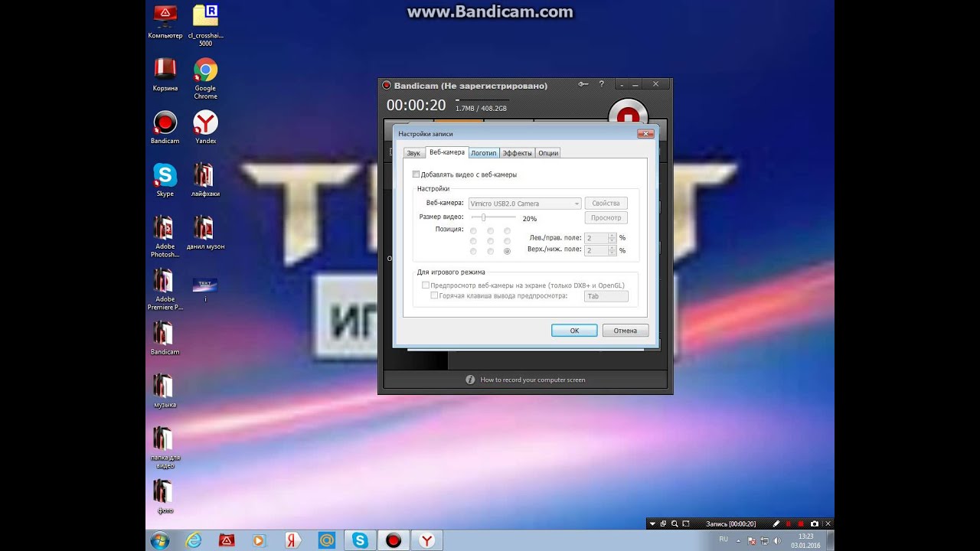Select the Корзина desktop icon
Screen dimensions: 980x551
pos(165,75)
